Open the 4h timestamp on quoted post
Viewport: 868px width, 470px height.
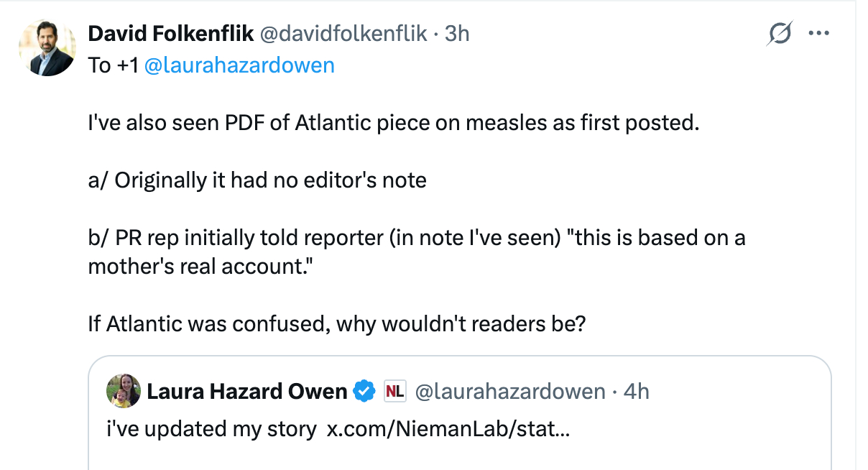click(636, 392)
